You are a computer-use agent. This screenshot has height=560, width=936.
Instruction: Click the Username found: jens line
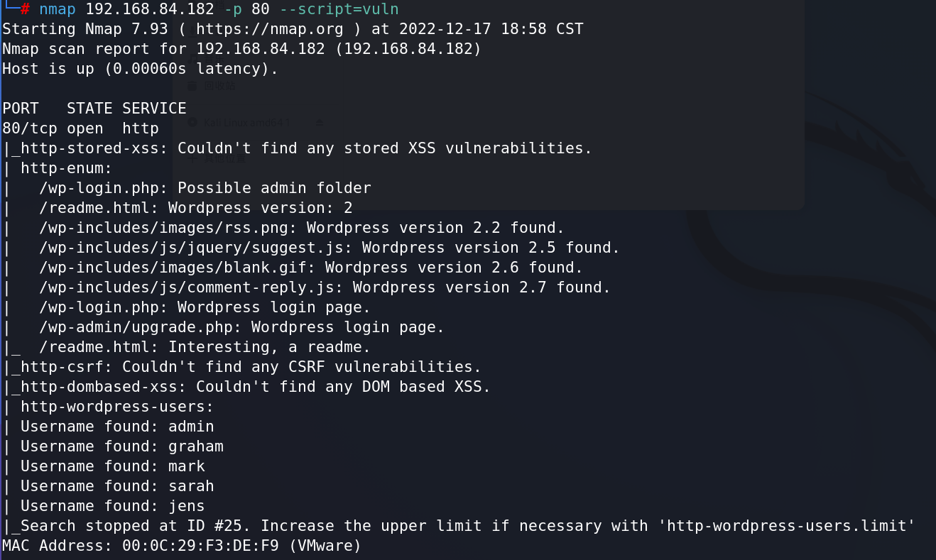coord(113,506)
